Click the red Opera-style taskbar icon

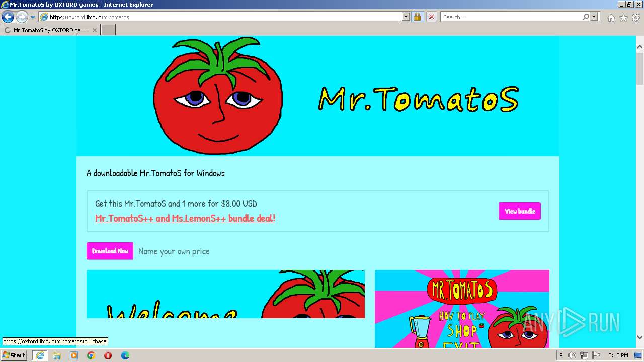click(x=108, y=355)
